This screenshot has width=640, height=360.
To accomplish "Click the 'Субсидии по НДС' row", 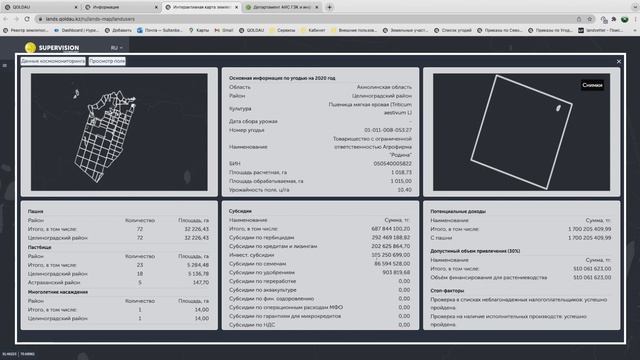I will pos(320,324).
